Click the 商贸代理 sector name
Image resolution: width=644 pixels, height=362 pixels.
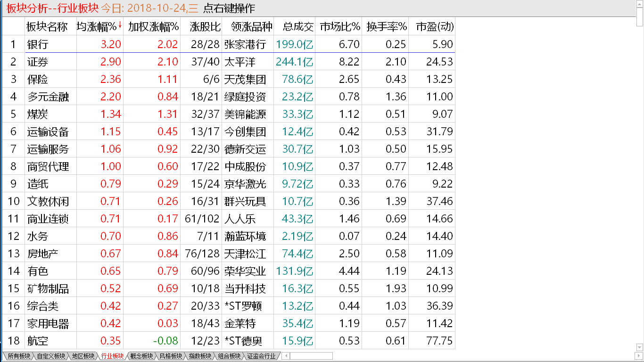[48, 166]
